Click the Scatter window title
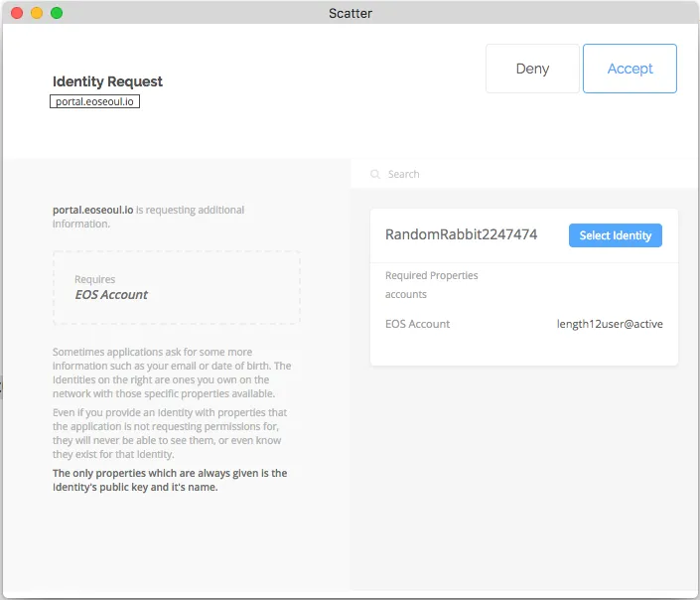This screenshot has height=600, width=700. click(350, 13)
